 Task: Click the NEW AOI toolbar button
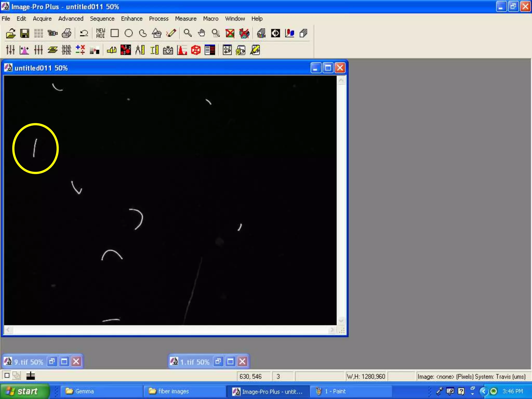101,33
